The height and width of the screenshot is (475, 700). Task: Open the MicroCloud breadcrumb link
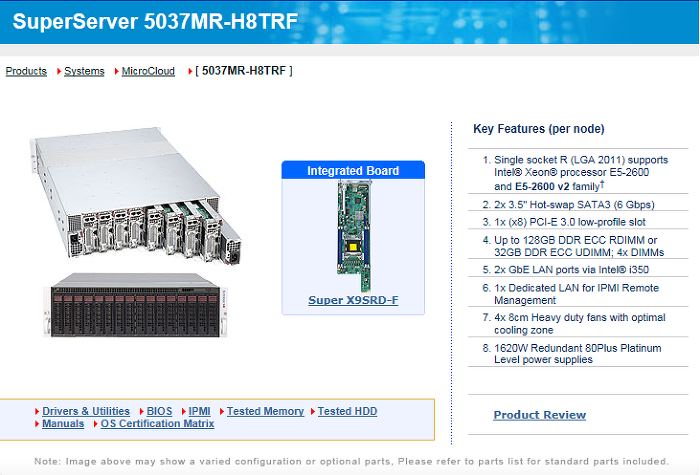tap(148, 71)
